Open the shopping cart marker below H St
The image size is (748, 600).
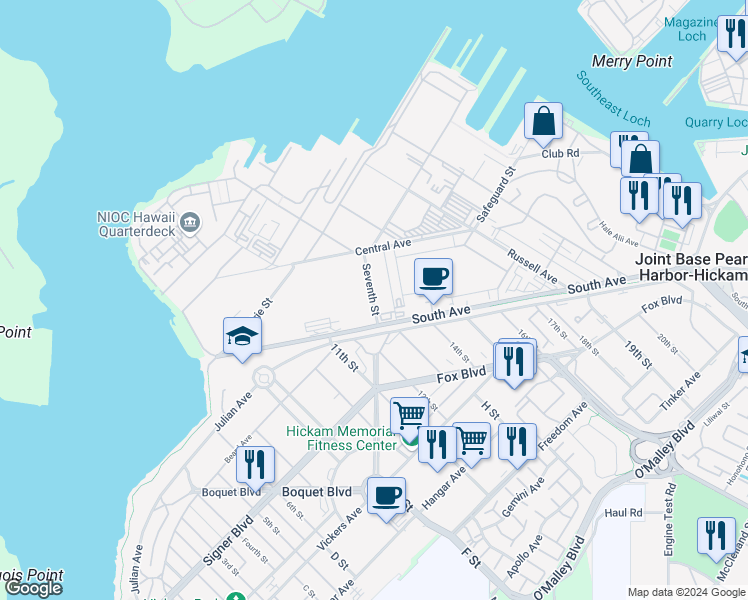click(472, 443)
